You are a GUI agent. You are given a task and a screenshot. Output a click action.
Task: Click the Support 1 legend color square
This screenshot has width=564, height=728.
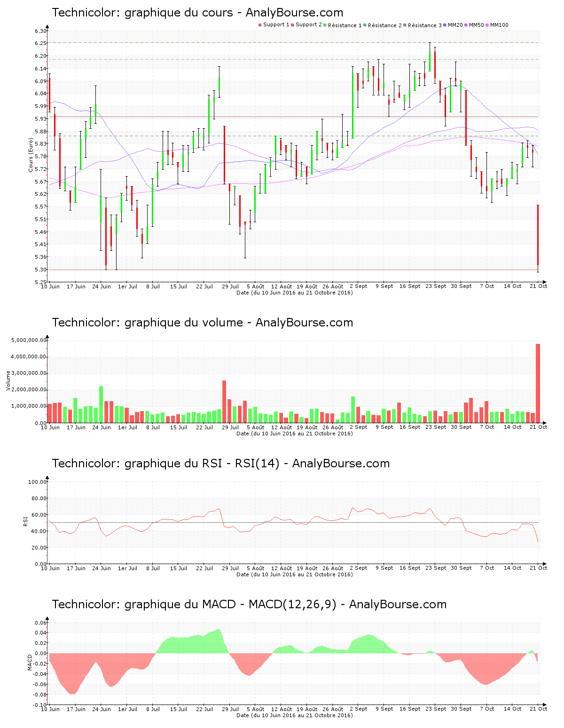click(x=260, y=25)
